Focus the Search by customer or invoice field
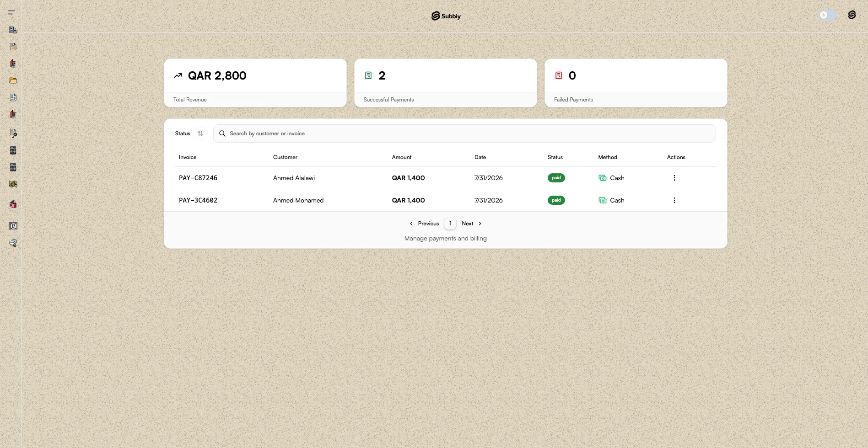The width and height of the screenshot is (868, 448). click(464, 133)
